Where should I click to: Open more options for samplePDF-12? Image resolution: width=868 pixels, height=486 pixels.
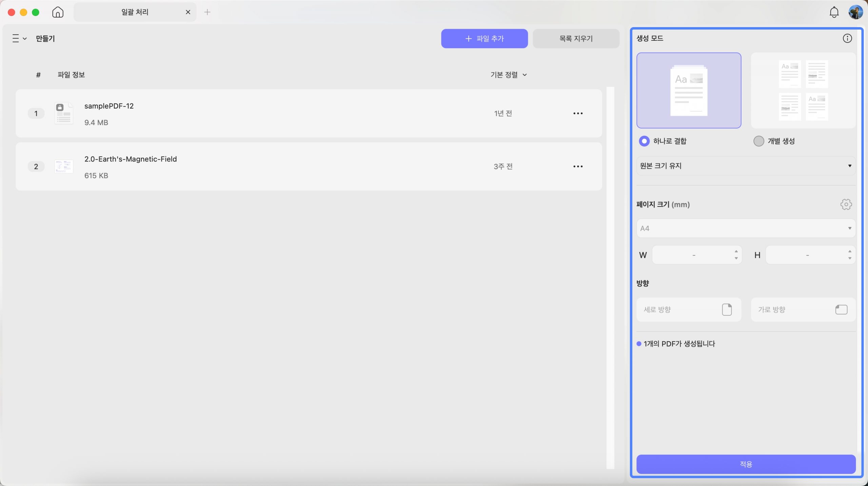pos(578,113)
